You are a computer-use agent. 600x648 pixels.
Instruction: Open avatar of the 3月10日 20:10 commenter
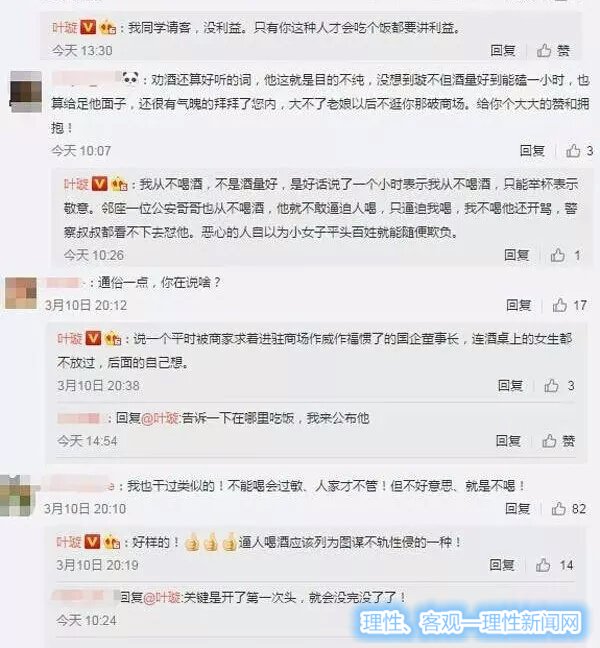click(16, 496)
